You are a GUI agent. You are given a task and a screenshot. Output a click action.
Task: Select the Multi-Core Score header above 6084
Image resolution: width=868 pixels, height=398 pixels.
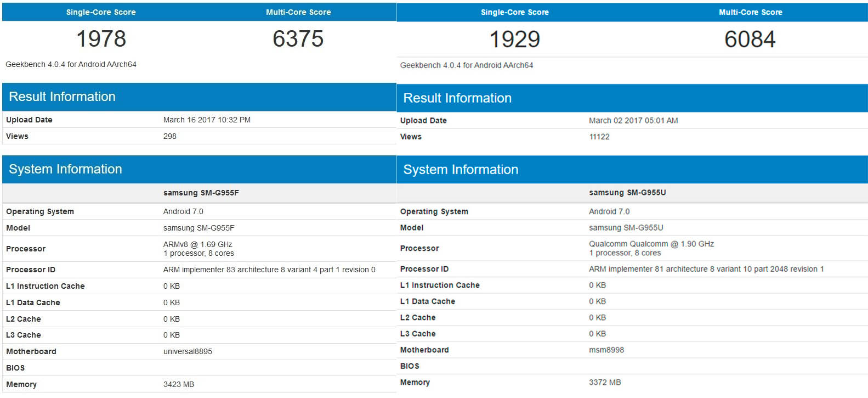pyautogui.click(x=750, y=12)
